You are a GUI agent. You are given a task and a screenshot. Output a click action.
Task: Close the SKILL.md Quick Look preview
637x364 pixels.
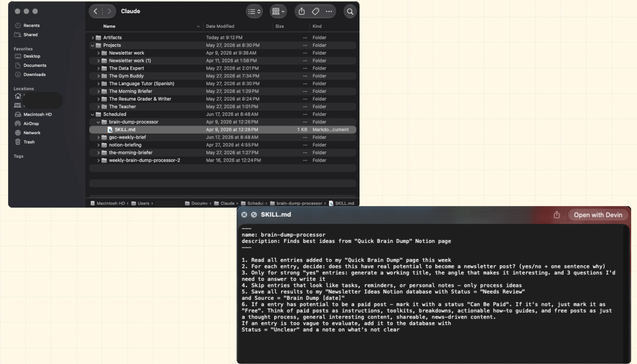click(x=244, y=215)
